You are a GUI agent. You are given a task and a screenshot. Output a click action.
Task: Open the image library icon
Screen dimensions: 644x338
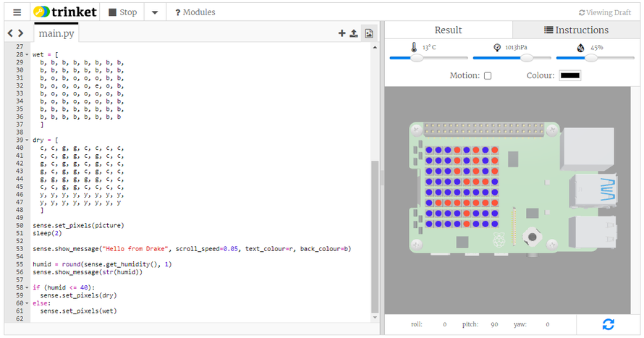(369, 33)
